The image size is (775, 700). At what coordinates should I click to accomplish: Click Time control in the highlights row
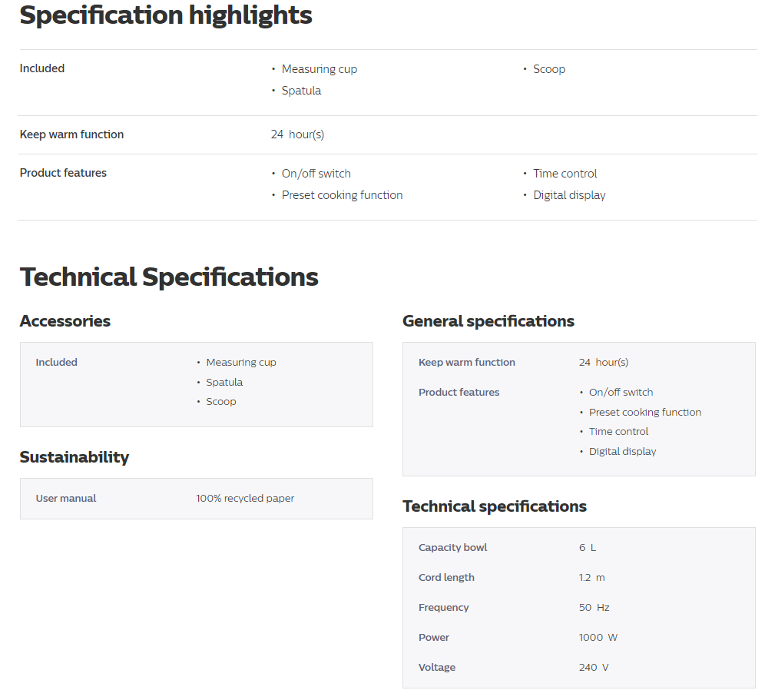[x=565, y=174]
